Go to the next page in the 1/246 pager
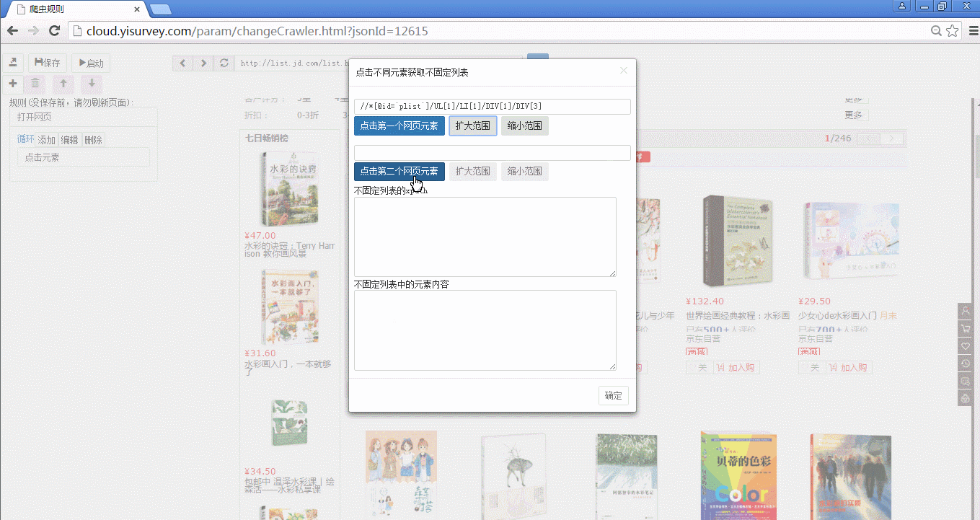The image size is (980, 520). pyautogui.click(x=892, y=138)
